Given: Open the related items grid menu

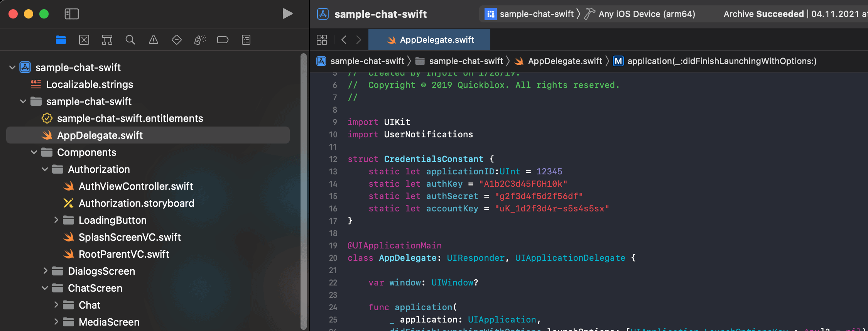Looking at the screenshot, I should pyautogui.click(x=322, y=40).
